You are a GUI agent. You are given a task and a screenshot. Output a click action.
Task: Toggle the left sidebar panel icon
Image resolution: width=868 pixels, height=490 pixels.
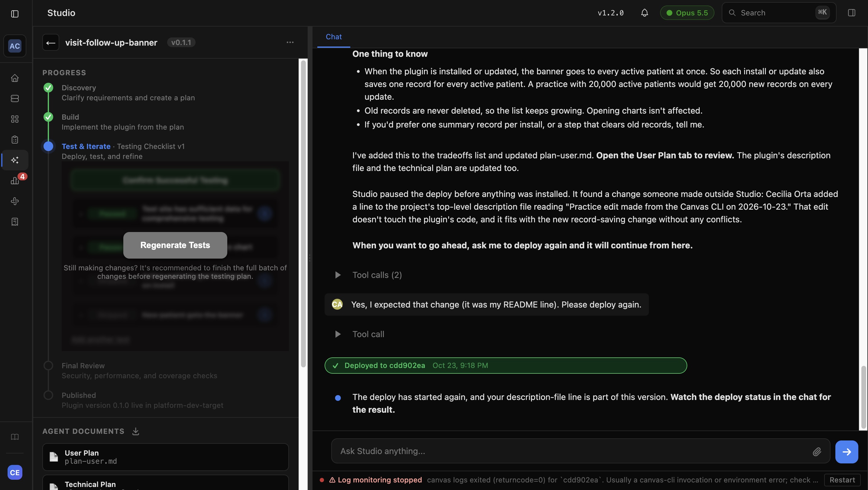[x=15, y=14]
